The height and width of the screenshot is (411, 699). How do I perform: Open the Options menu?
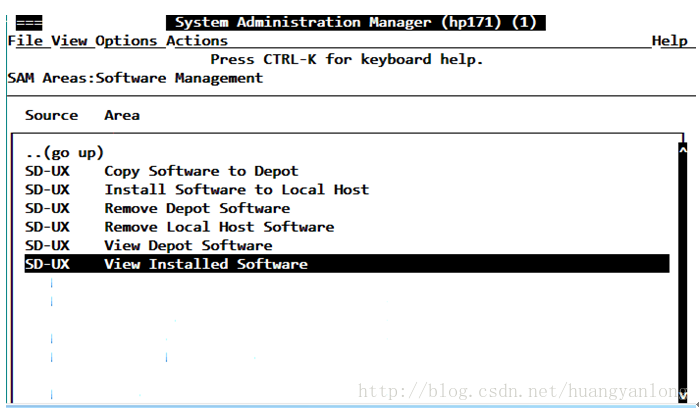[126, 41]
